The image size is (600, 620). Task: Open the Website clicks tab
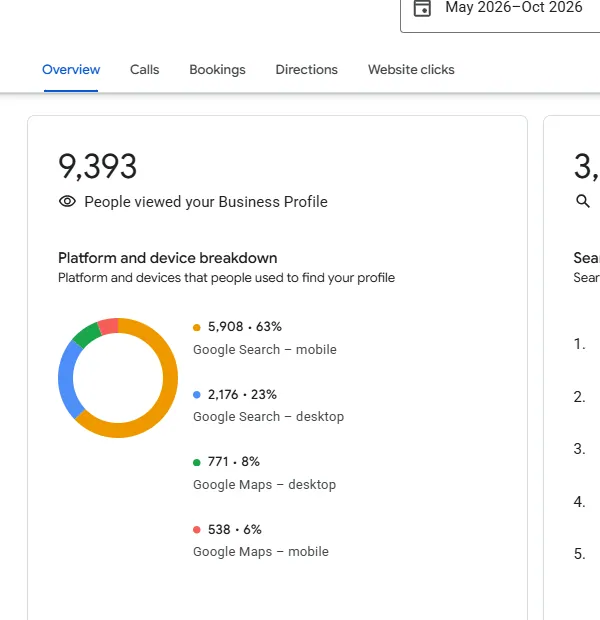coord(411,70)
